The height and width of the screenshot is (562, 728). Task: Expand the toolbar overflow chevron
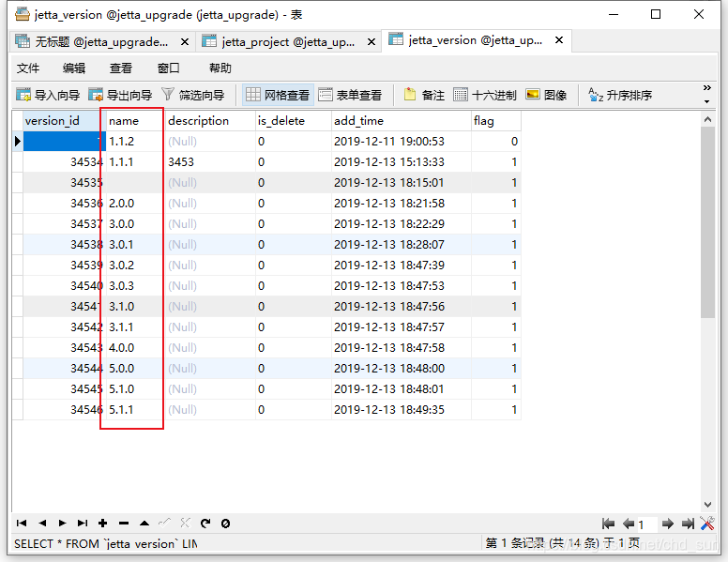pyautogui.click(x=706, y=88)
